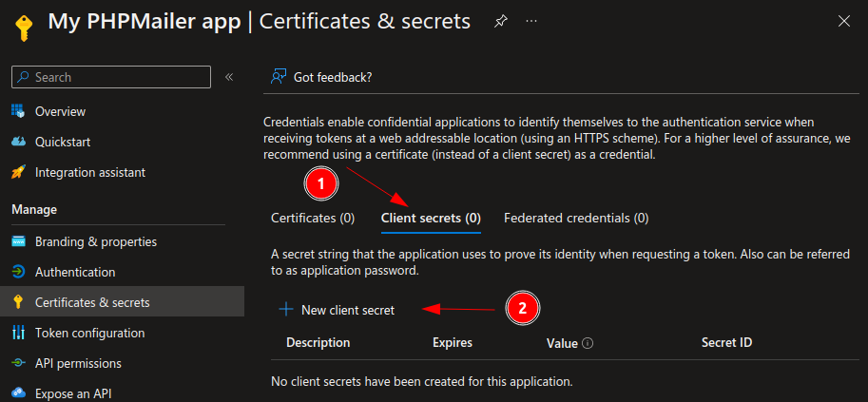Open the more options ellipsis in the header
Screen dimensions: 868x402
point(531,21)
